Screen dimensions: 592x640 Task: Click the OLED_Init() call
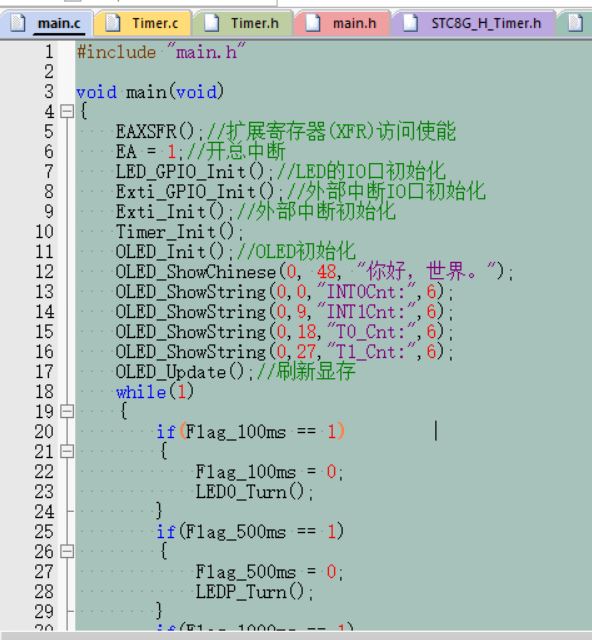[x=174, y=252]
